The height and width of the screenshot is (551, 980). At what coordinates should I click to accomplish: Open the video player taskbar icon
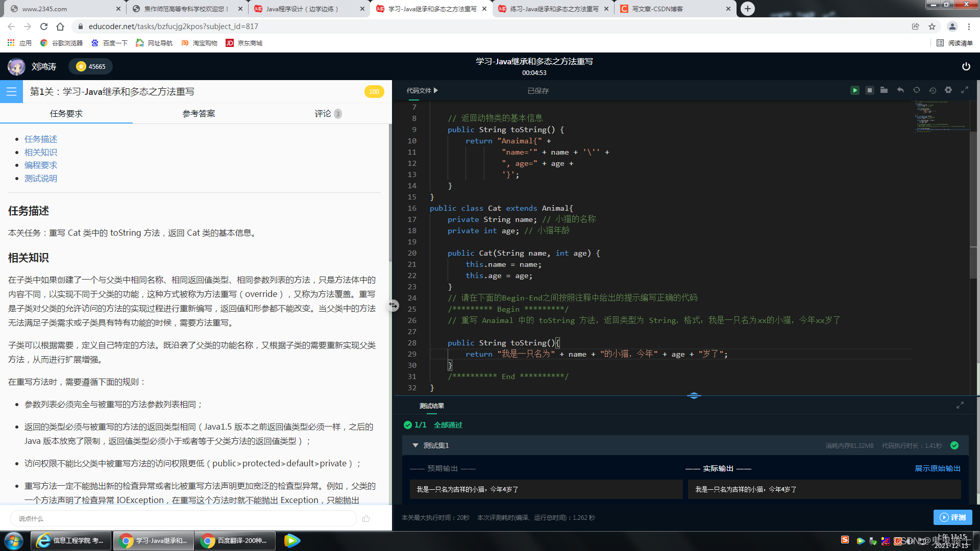(x=291, y=541)
